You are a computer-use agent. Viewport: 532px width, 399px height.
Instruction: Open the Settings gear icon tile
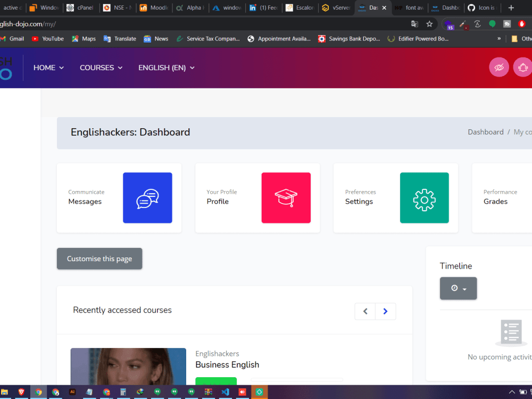424,198
